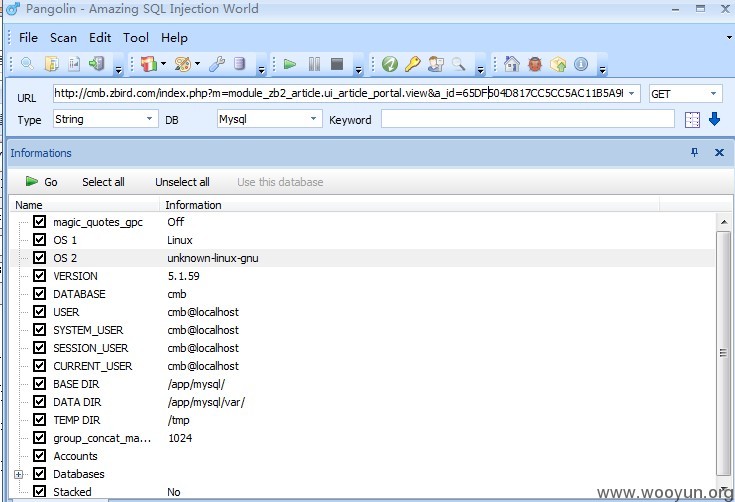Uncheck the USER checkbox
This screenshot has width=735, height=502.
click(39, 312)
